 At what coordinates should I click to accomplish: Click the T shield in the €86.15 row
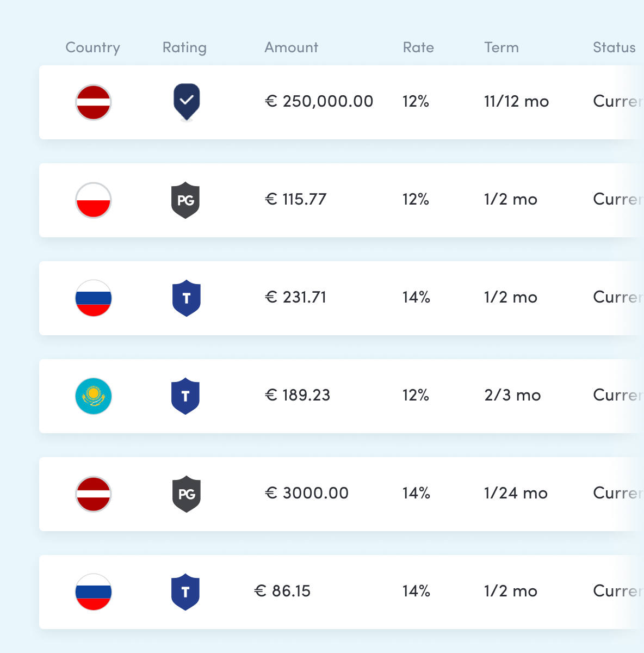pyautogui.click(x=185, y=592)
